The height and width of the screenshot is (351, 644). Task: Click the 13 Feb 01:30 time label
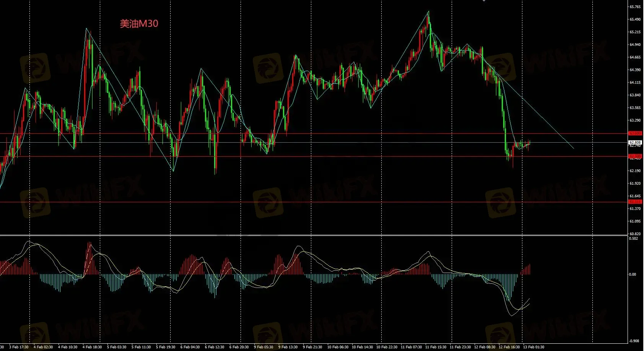tap(533, 347)
